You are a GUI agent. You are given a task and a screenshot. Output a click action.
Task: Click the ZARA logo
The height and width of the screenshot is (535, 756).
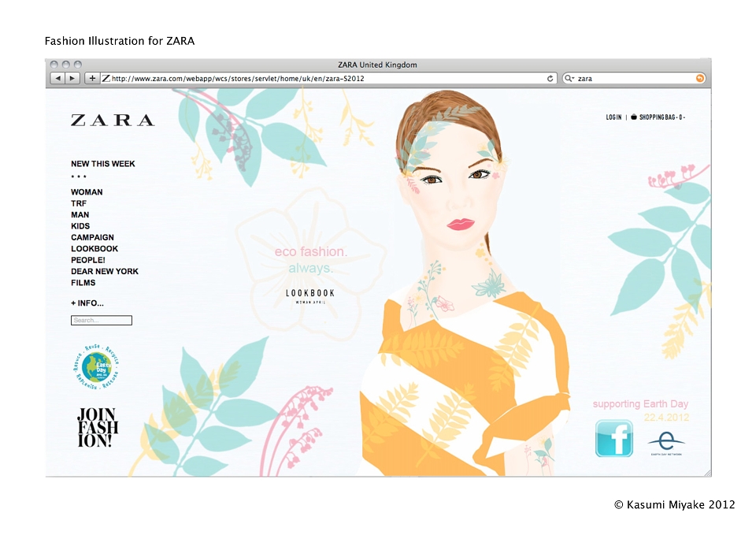pos(113,120)
